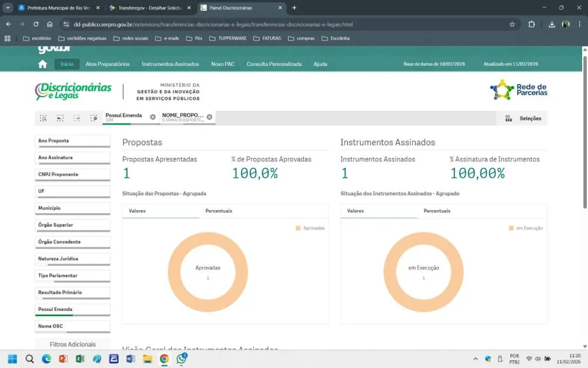The image size is (588, 368).
Task: Click Aprovadas legend color swatch
Action: [x=298, y=228]
